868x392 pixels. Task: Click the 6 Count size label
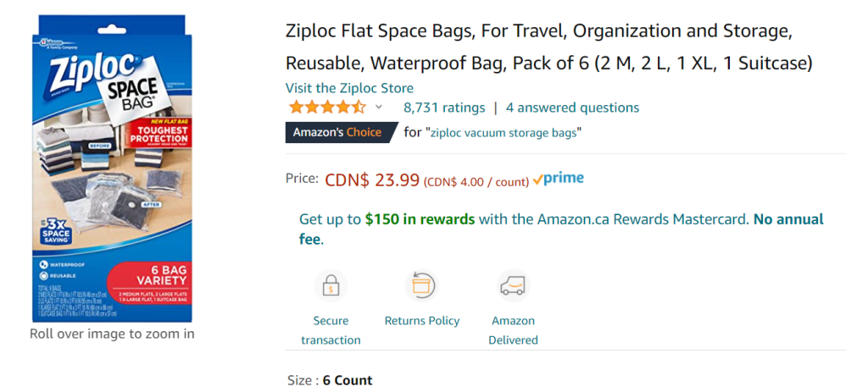348,380
